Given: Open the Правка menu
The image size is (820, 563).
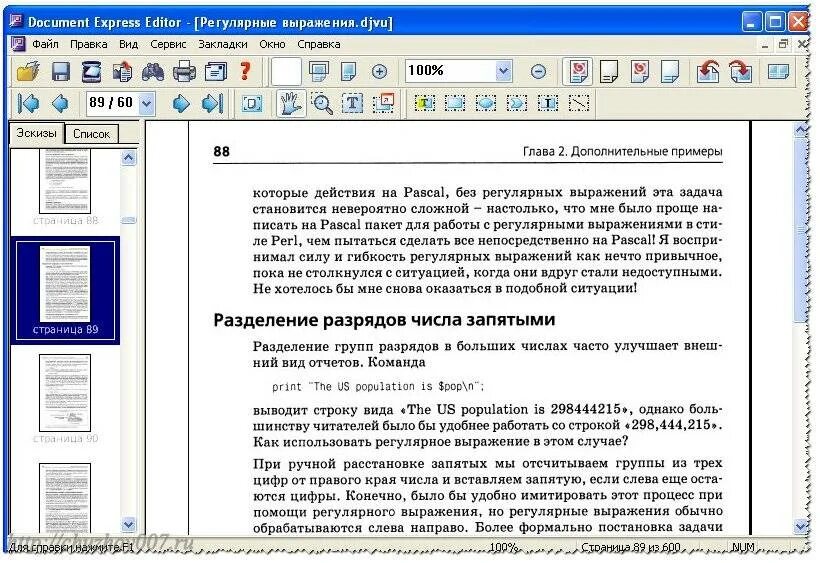Looking at the screenshot, I should click(89, 44).
